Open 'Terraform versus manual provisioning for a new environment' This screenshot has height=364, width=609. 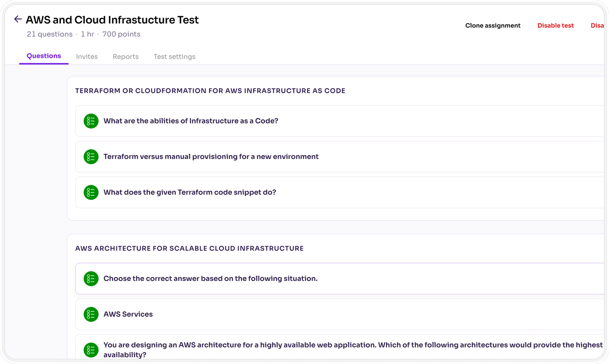pos(340,157)
